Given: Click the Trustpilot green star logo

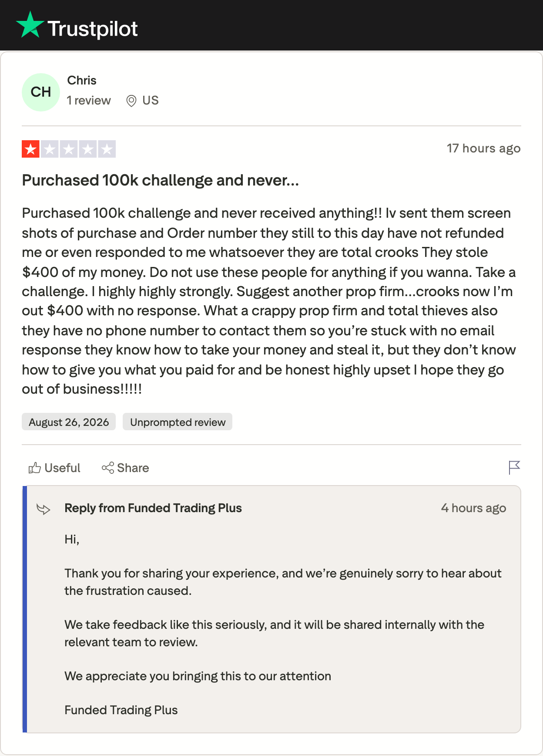Looking at the screenshot, I should click(30, 25).
